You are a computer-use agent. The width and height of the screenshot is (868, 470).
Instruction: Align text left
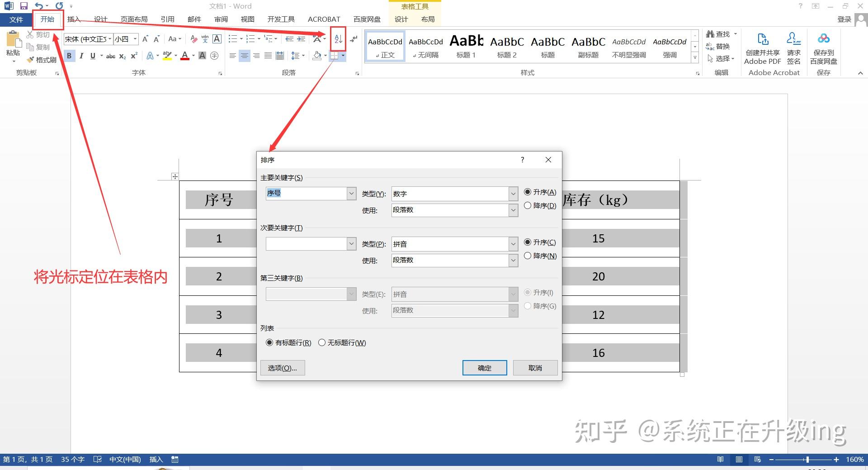232,56
